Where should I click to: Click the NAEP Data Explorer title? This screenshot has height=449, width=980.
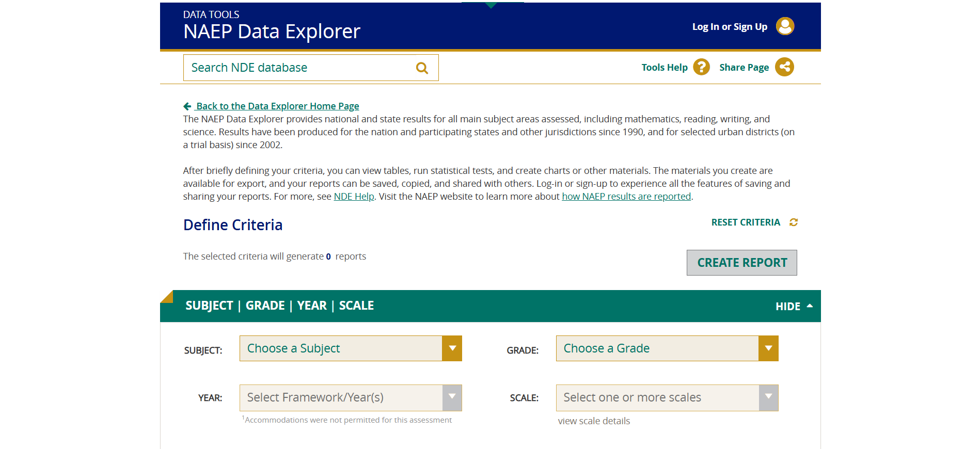coord(272,31)
